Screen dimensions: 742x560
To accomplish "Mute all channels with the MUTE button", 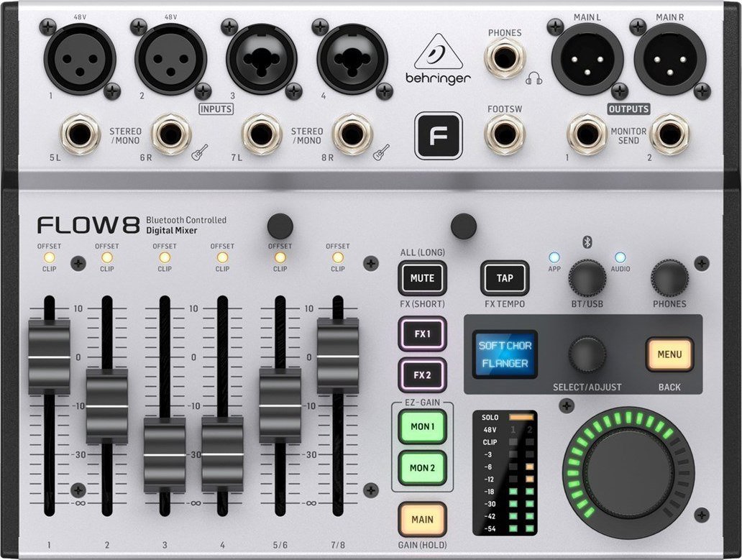I will (x=422, y=278).
